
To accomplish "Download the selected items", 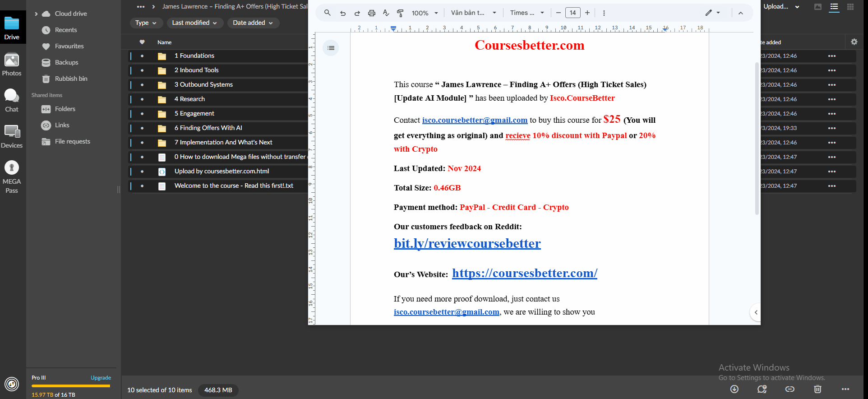I will (x=734, y=389).
